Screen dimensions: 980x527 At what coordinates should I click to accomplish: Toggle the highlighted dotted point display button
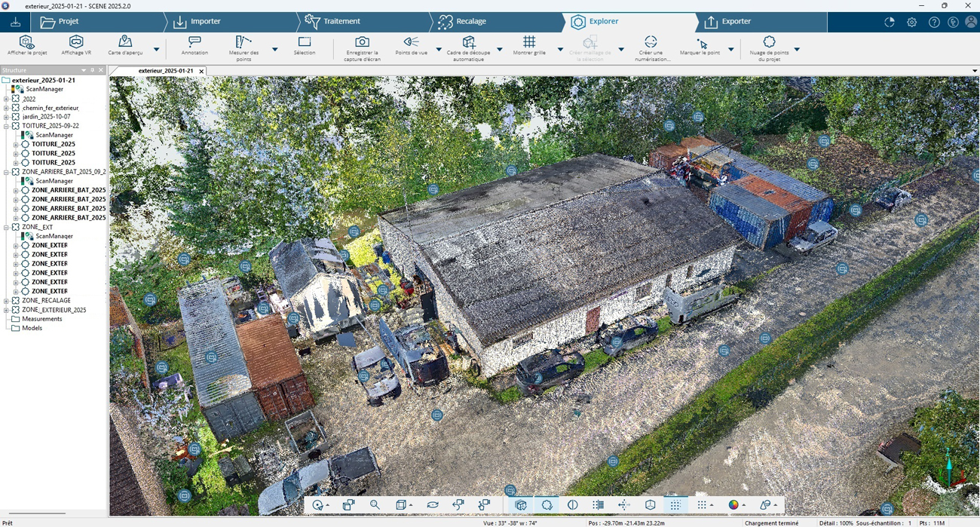click(x=675, y=505)
